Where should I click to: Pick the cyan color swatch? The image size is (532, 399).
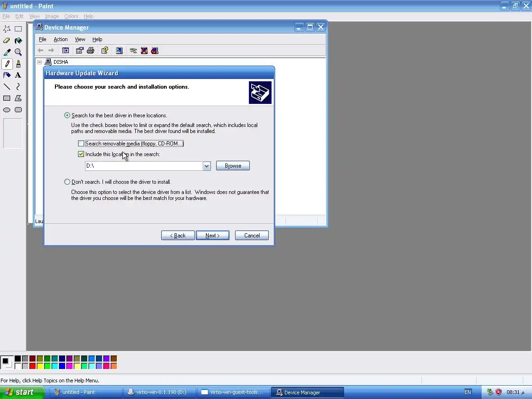click(x=54, y=366)
